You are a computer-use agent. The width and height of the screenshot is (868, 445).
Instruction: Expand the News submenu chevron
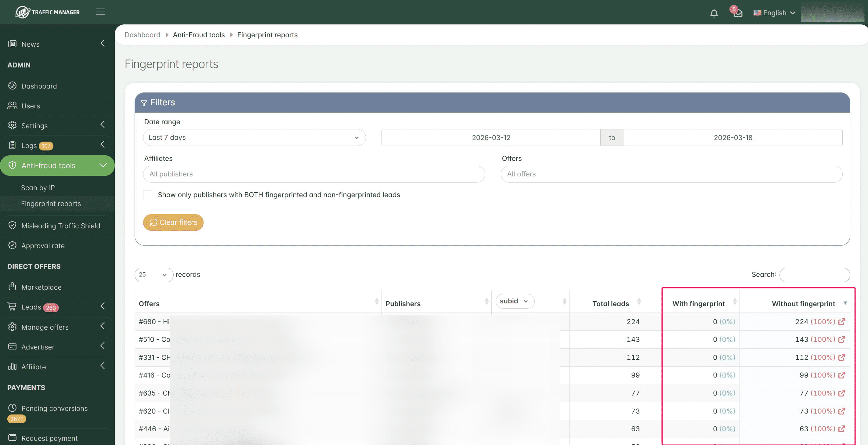point(103,43)
